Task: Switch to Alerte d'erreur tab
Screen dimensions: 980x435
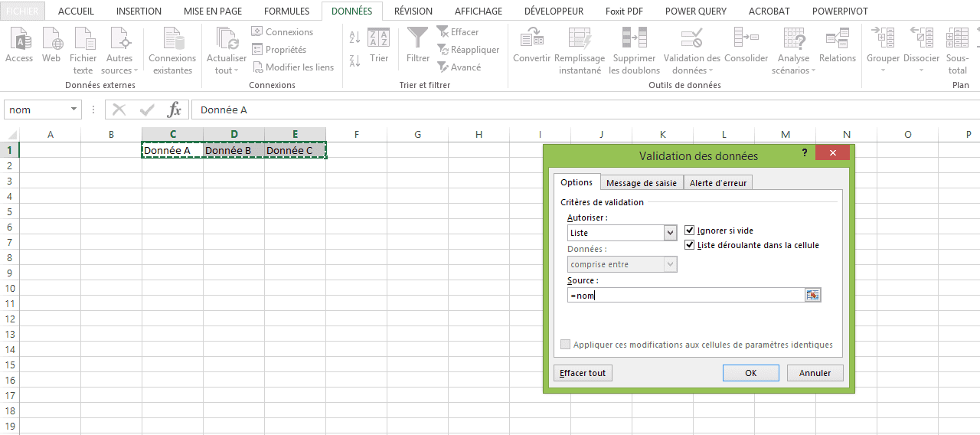Action: (x=718, y=183)
